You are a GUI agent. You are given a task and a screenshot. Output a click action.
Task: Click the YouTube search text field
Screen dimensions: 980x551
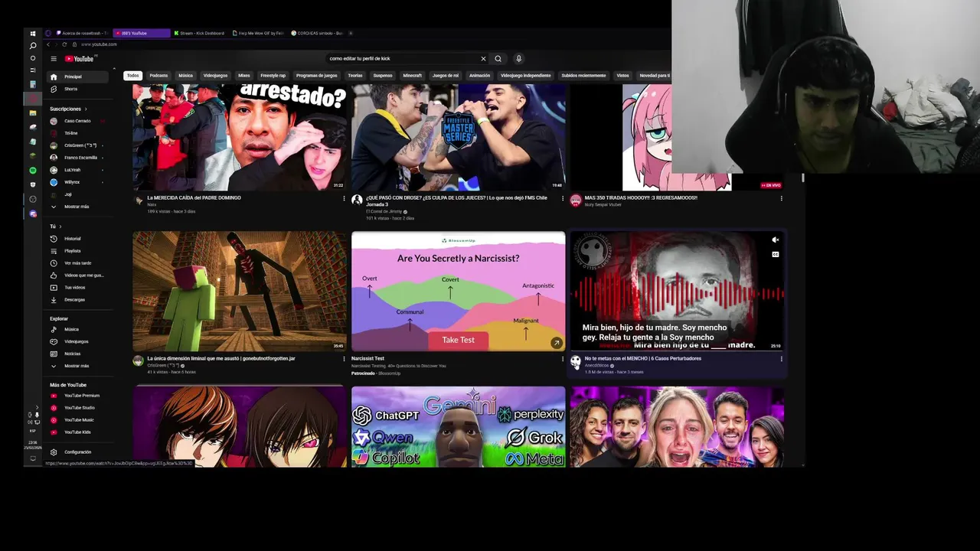coord(402,59)
